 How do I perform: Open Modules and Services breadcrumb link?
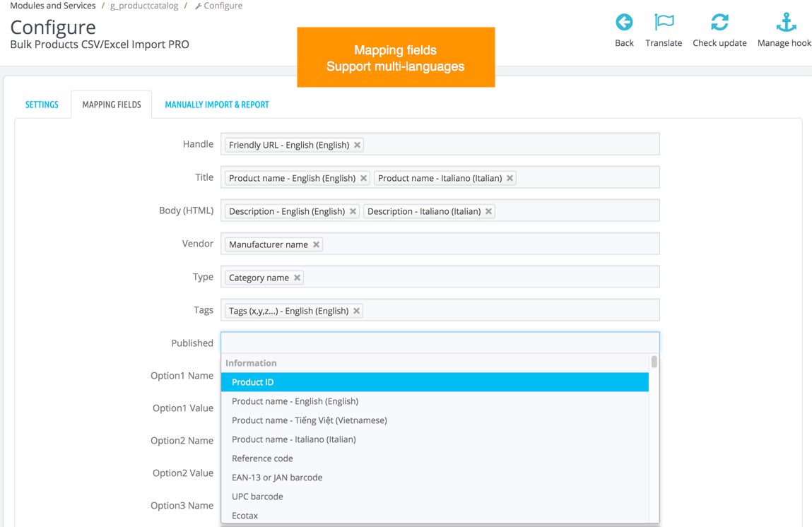tap(53, 6)
